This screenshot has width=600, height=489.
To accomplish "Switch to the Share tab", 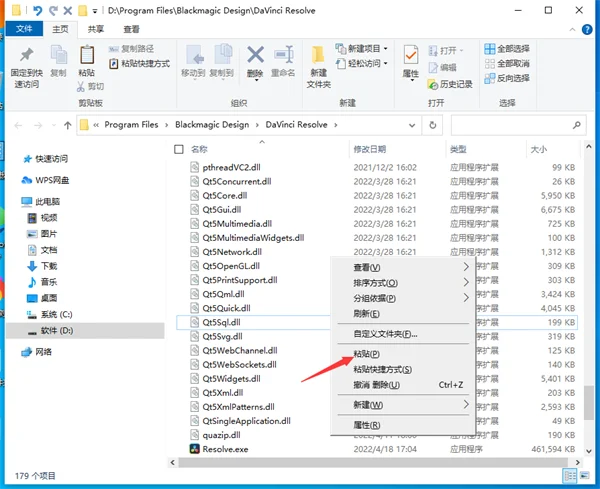I will click(x=96, y=29).
